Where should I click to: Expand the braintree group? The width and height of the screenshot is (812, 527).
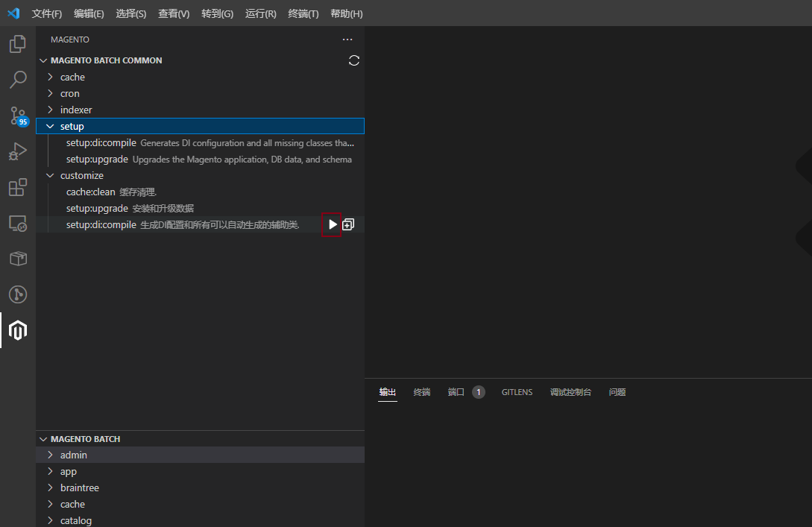pyautogui.click(x=50, y=487)
